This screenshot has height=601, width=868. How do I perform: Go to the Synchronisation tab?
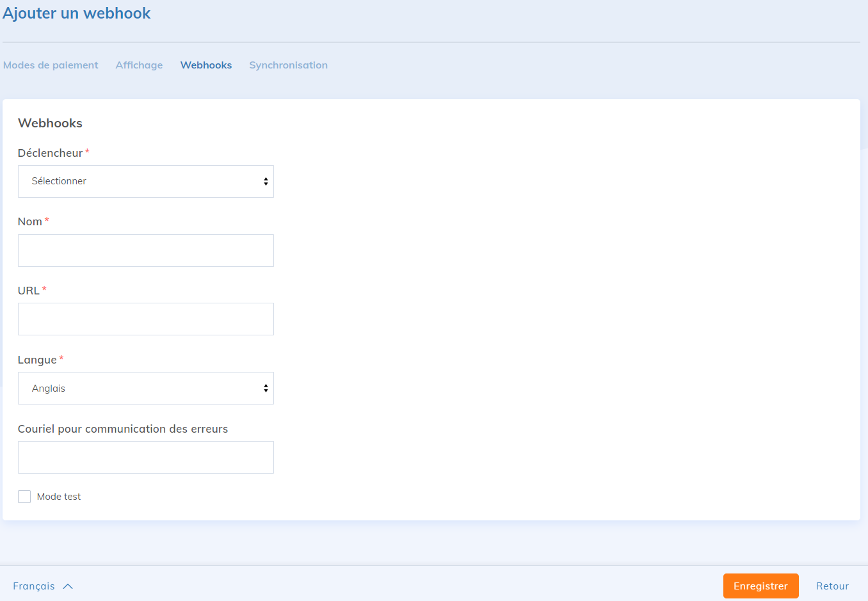pos(288,65)
